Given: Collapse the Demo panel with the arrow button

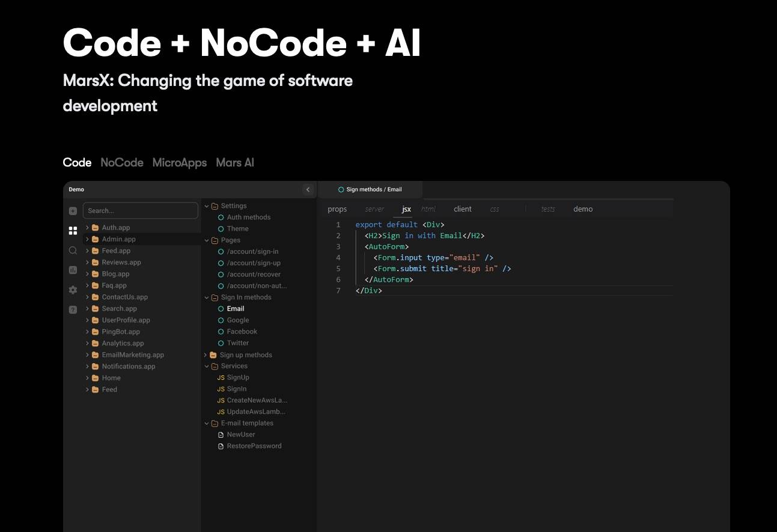Looking at the screenshot, I should pos(308,190).
